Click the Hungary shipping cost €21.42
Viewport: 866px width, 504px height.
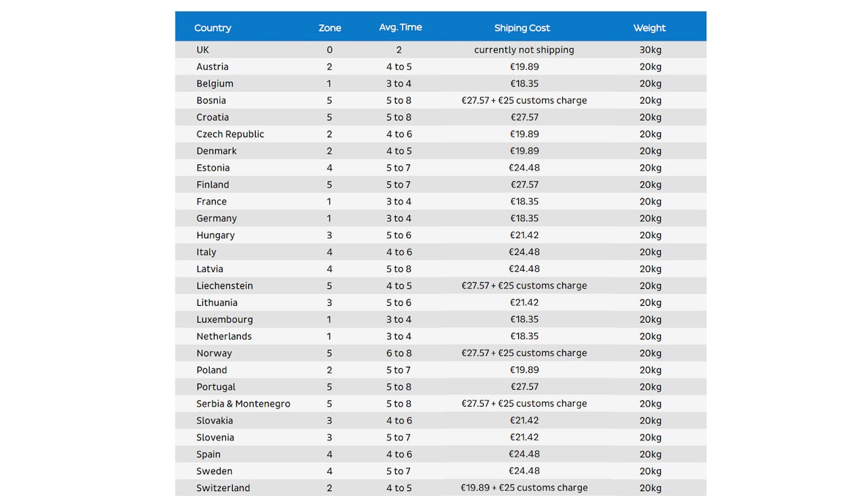click(524, 235)
